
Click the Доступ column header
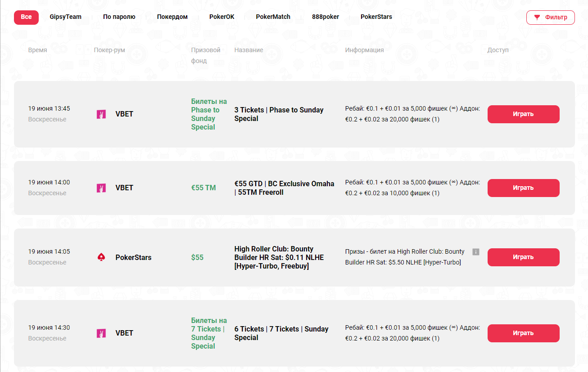pos(498,50)
